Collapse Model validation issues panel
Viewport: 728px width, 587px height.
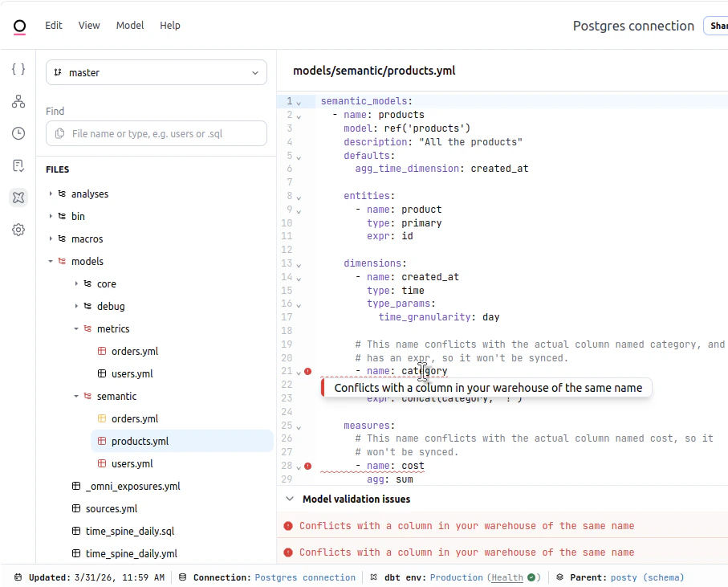[x=290, y=499]
